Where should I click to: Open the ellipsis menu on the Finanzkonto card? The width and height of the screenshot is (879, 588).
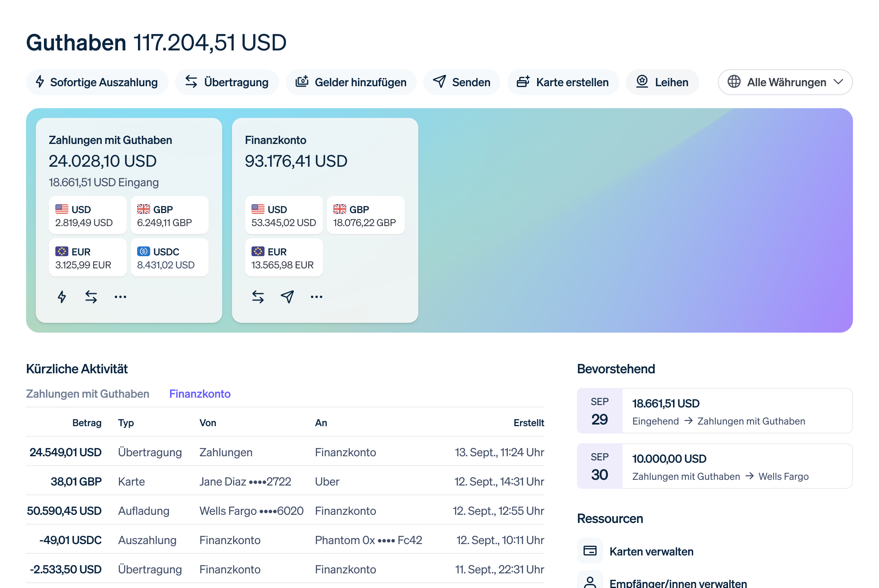point(316,297)
